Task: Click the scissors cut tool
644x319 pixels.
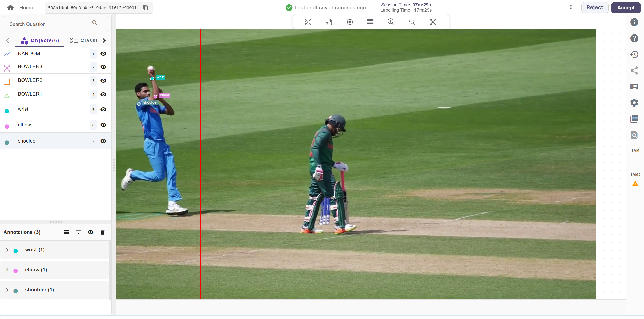Action: (432, 22)
